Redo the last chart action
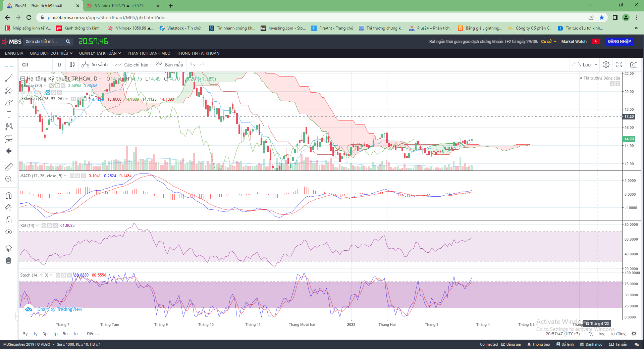The image size is (644, 349). point(202,64)
